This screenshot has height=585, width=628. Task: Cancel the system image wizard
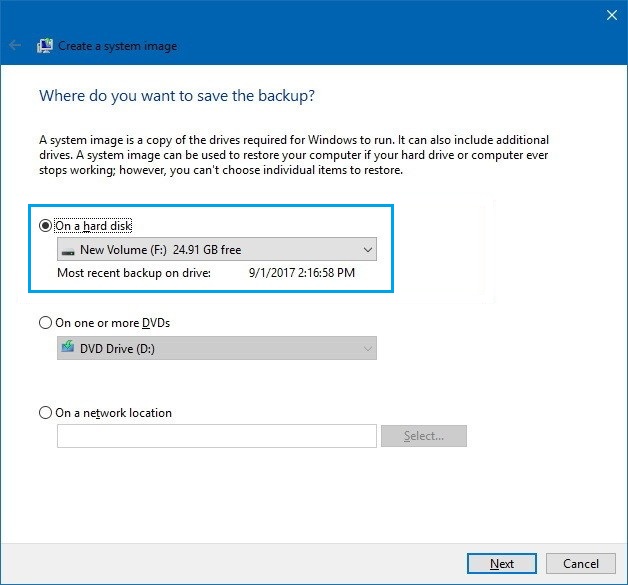581,564
